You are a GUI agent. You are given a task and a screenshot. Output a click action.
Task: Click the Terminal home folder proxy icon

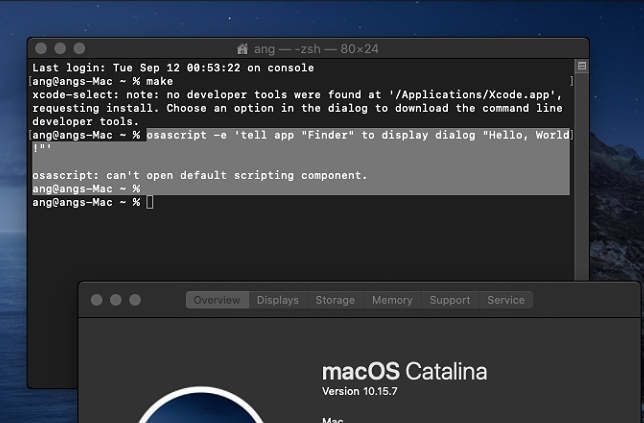242,49
